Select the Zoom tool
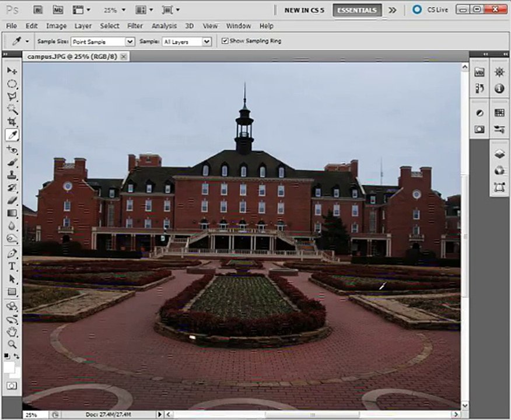Image resolution: width=511 pixels, height=420 pixels. 12,344
